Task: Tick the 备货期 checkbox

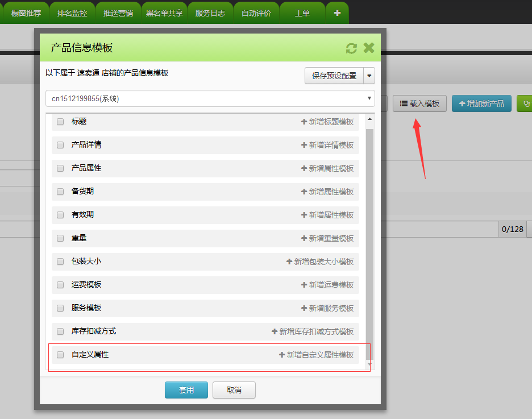Action: click(60, 192)
